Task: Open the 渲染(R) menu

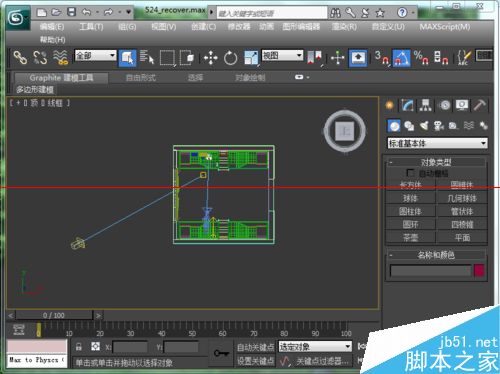Action: point(344,27)
